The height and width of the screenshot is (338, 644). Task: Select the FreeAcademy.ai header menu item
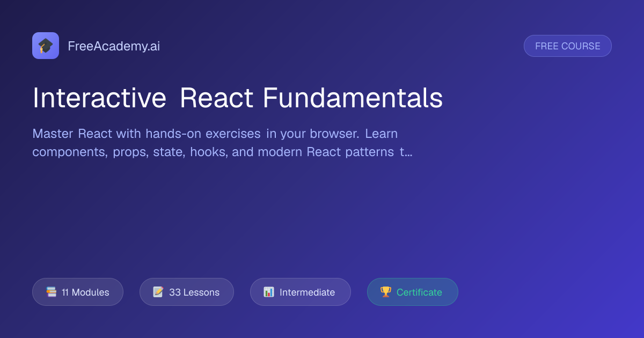(114, 46)
